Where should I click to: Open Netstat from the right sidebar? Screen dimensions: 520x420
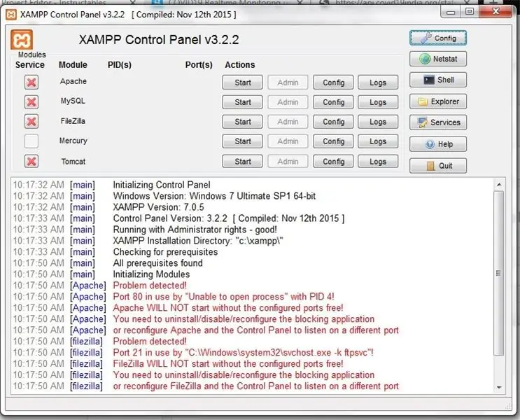(x=437, y=59)
